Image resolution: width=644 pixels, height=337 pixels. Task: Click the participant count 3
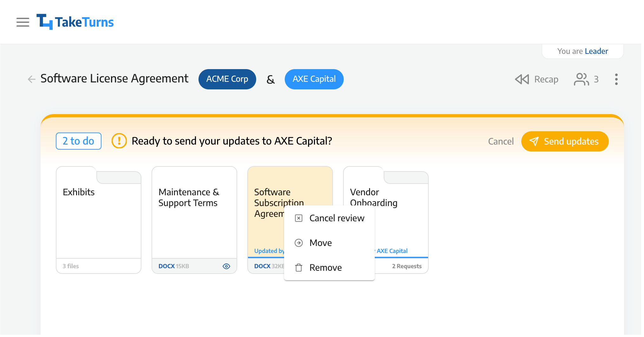tap(596, 79)
